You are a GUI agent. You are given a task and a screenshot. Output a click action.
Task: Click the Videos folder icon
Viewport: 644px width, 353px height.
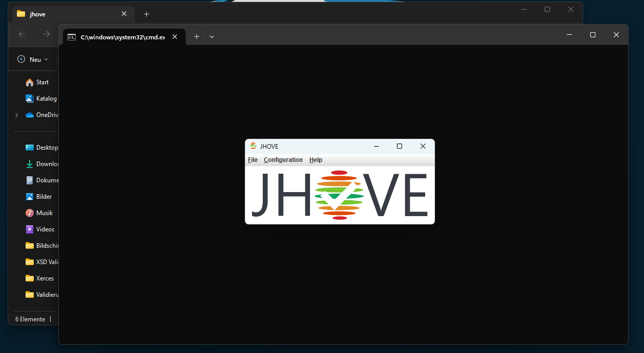(30, 229)
